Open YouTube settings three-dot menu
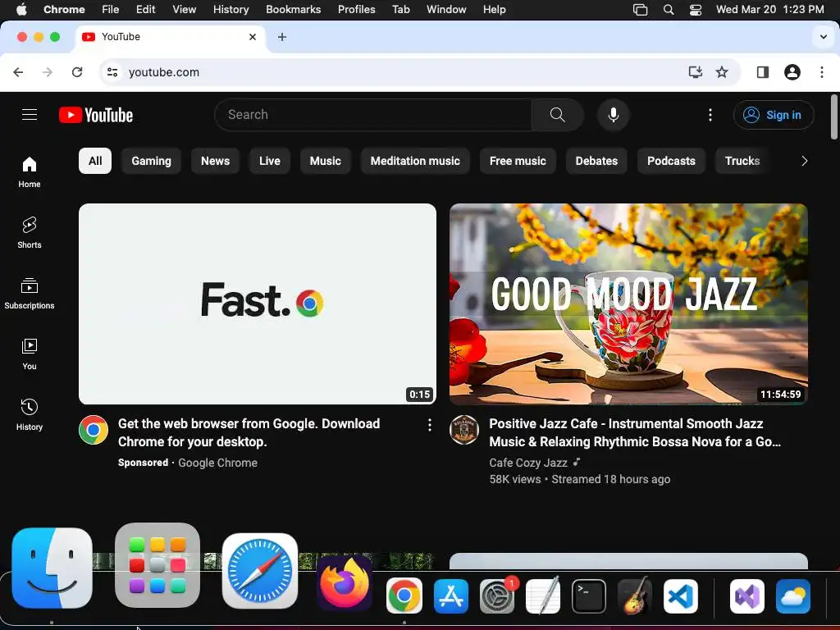This screenshot has width=840, height=630. 710,115
